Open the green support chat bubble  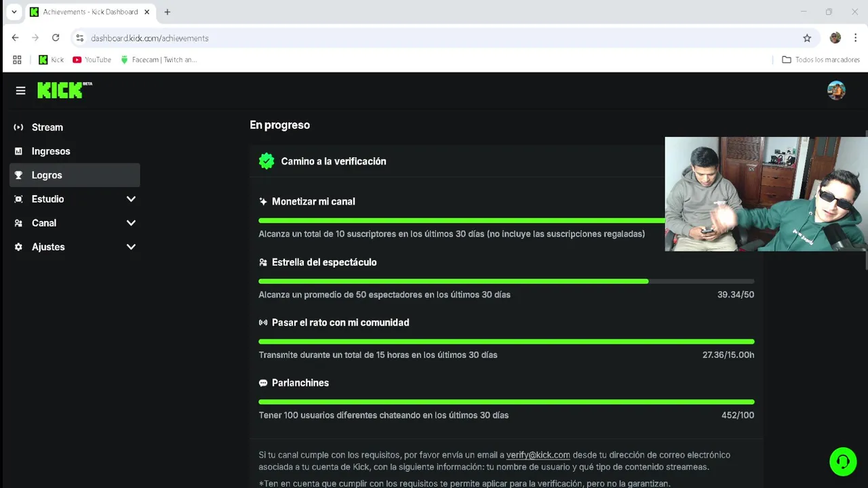click(x=843, y=462)
